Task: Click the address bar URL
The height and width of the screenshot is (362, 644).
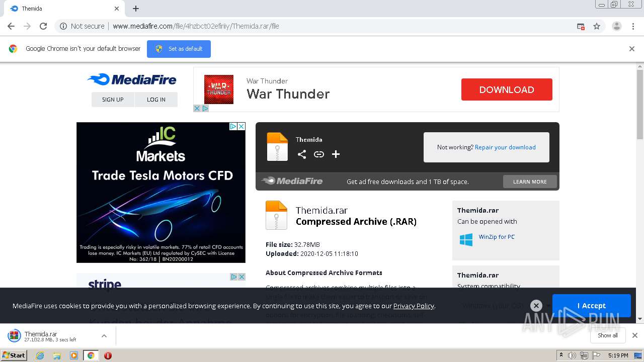Action: (x=196, y=26)
